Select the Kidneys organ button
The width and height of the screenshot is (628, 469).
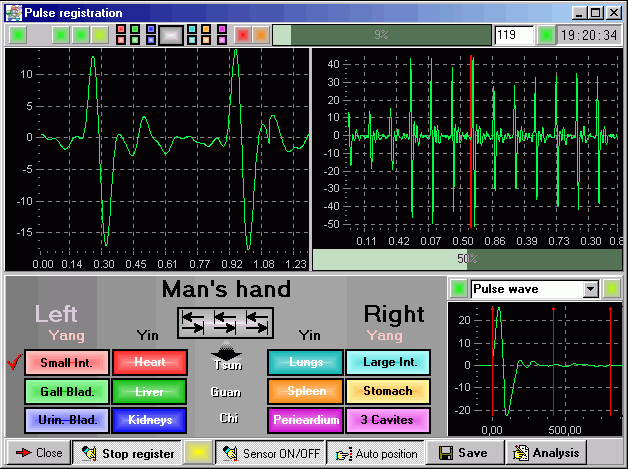pos(150,420)
